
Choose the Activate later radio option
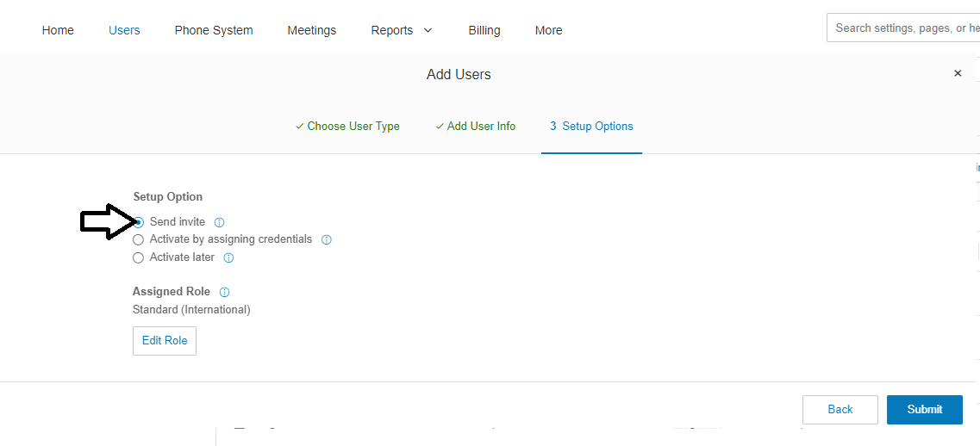[138, 257]
